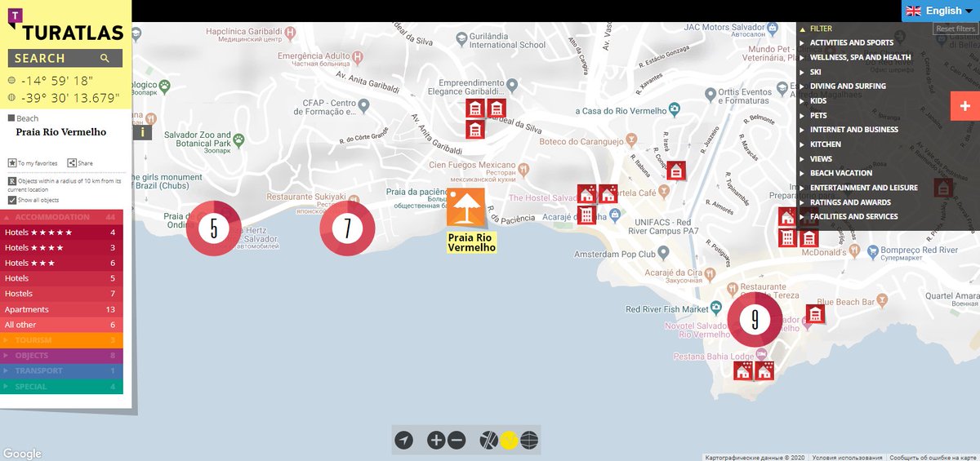The image size is (980, 461).
Task: Select four-star Hotels row
Action: [61, 248]
